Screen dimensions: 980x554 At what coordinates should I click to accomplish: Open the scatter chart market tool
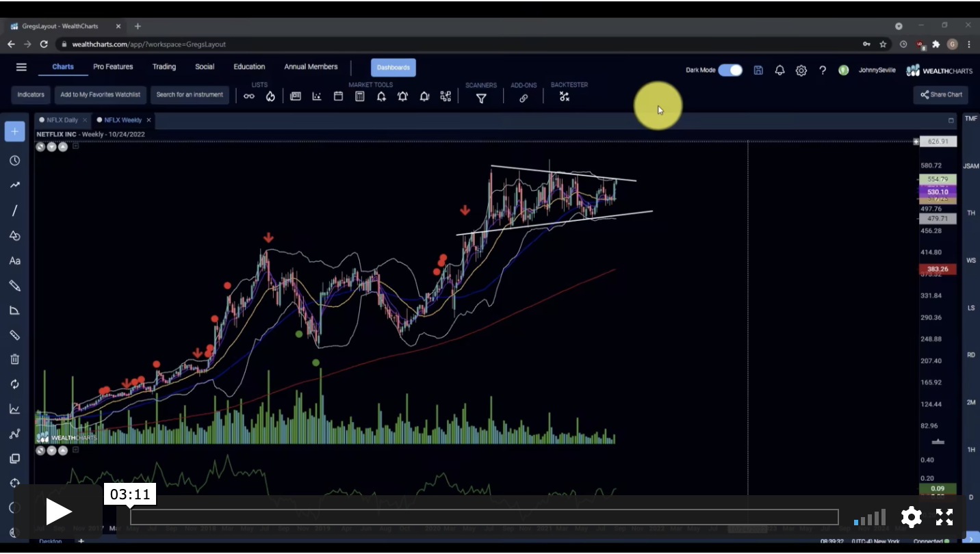pos(317,96)
